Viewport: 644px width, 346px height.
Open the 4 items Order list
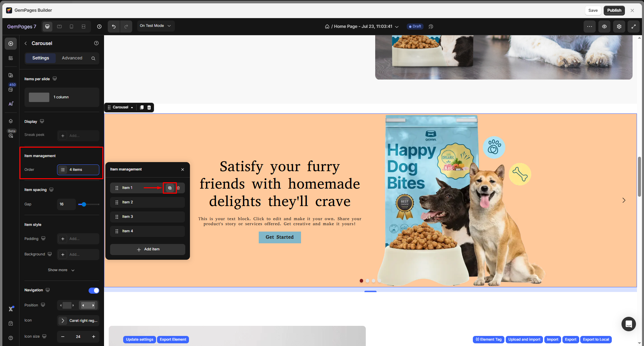point(78,170)
